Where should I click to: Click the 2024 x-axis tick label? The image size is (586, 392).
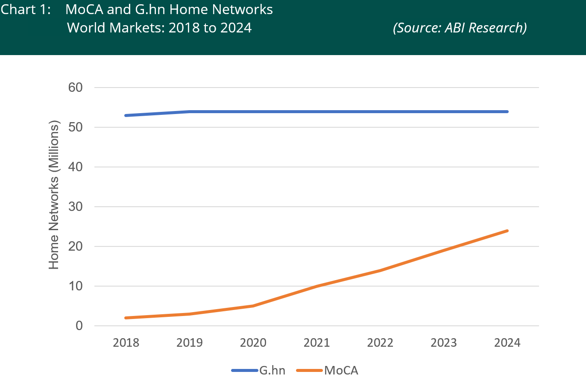[507, 342]
